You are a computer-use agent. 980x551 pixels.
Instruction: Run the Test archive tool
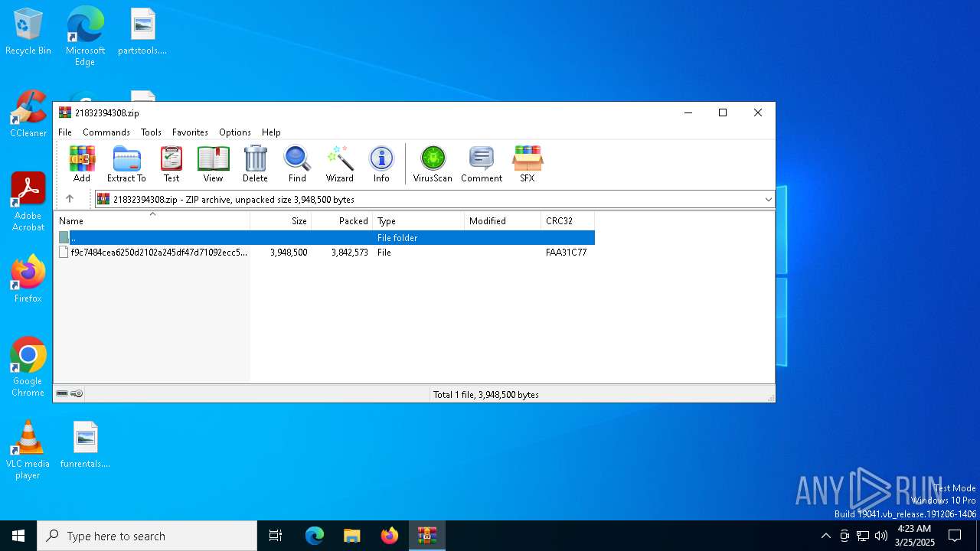pos(171,165)
